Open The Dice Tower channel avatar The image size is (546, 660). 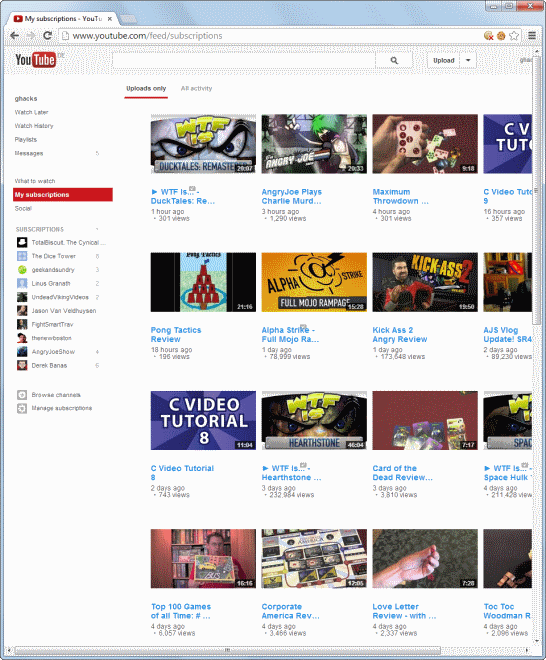click(22, 256)
